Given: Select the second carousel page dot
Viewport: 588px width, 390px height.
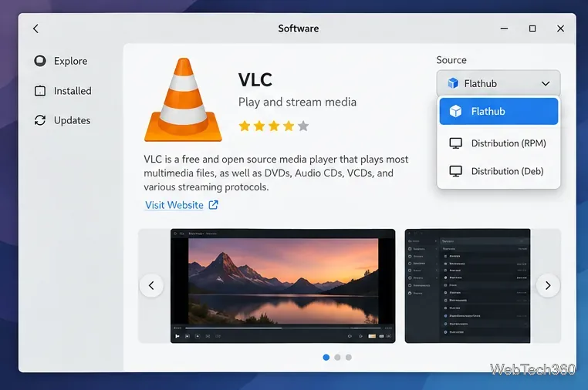Looking at the screenshot, I should [x=337, y=358].
